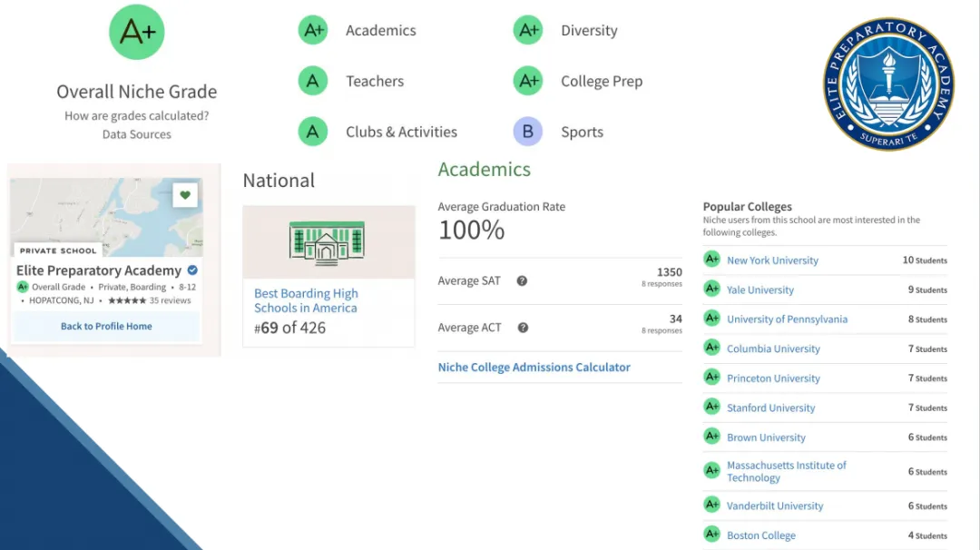Image resolution: width=980 pixels, height=550 pixels.
Task: Click the Diversity A+ grade badge
Action: point(528,30)
